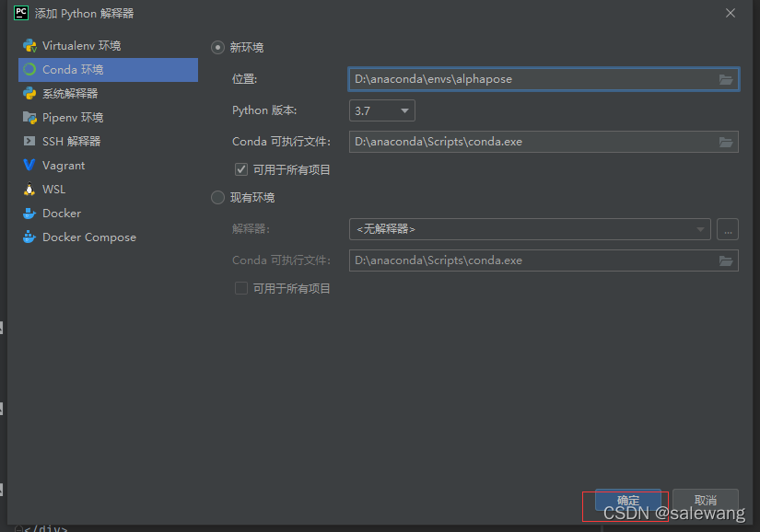760x532 pixels.
Task: Browse for Conda executable under existing environment
Action: [726, 260]
